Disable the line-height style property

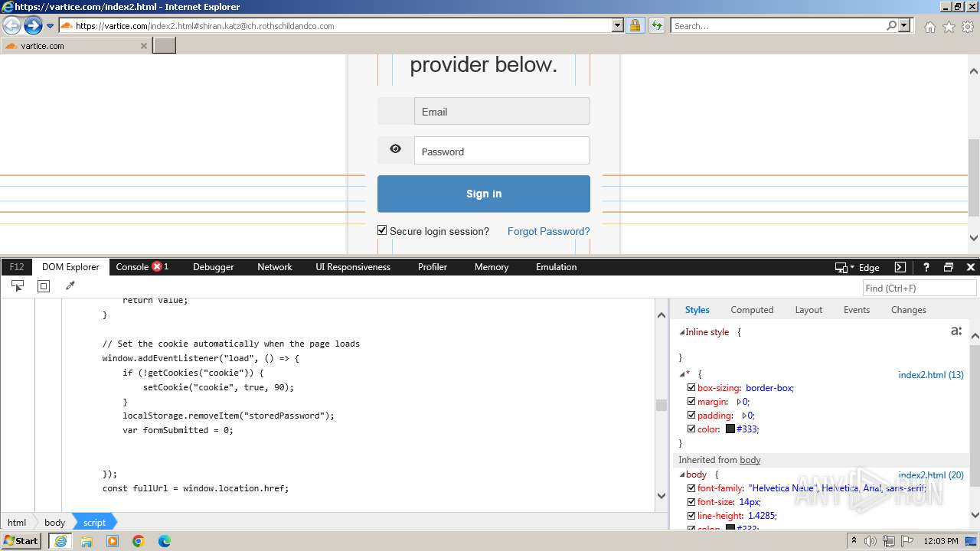(691, 516)
